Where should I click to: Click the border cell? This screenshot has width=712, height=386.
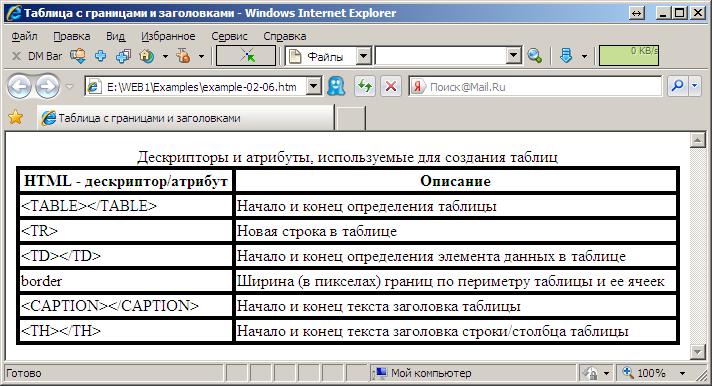coord(126,281)
